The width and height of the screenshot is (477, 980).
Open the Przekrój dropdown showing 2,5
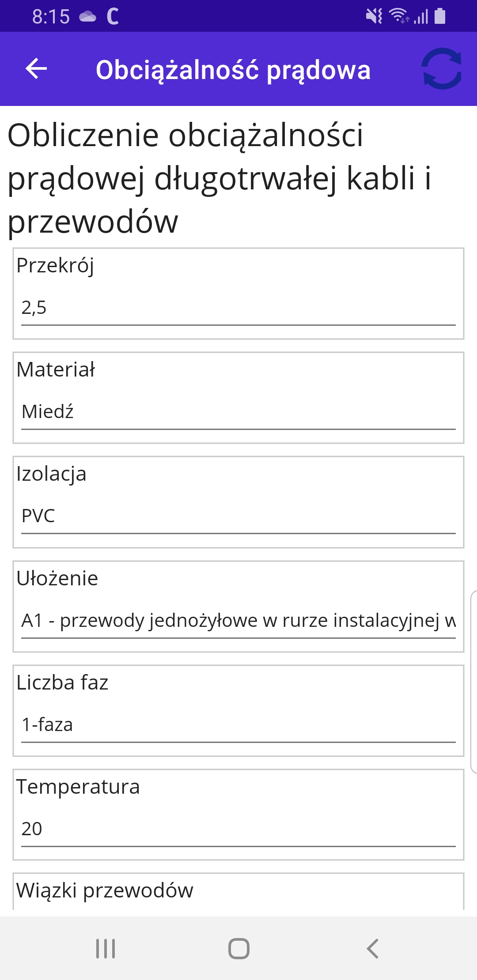[x=238, y=308]
